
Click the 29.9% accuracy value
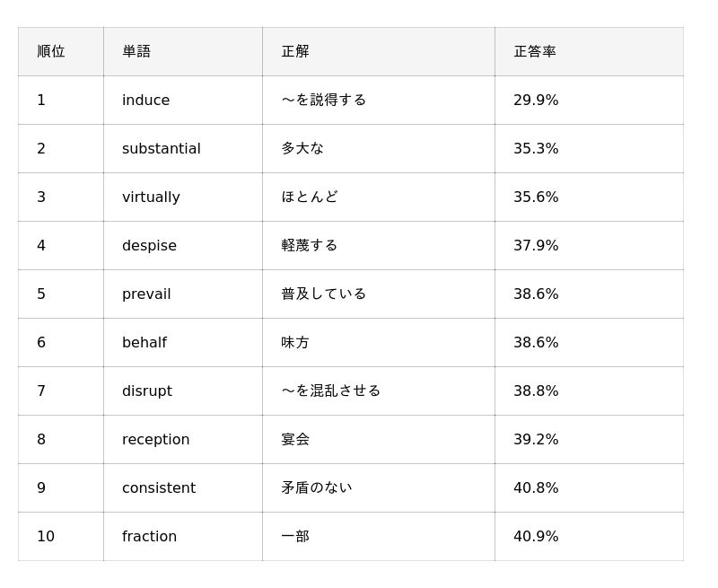pos(536,100)
